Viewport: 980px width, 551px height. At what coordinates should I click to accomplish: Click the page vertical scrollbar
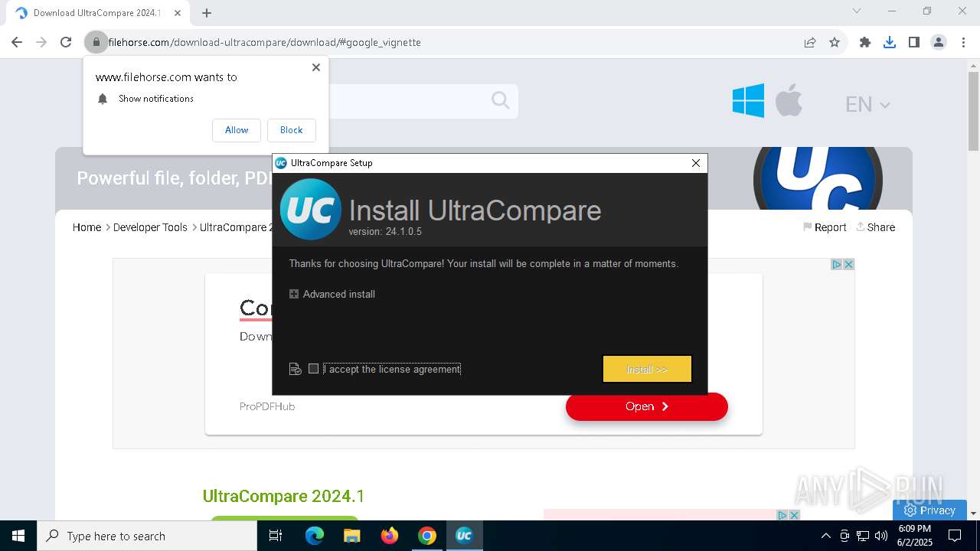(x=973, y=111)
